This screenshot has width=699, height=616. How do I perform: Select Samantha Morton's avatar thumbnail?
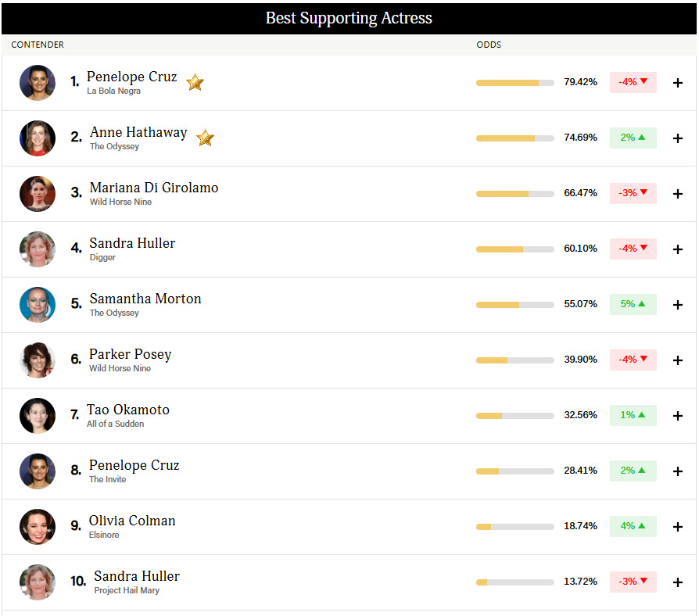(38, 305)
